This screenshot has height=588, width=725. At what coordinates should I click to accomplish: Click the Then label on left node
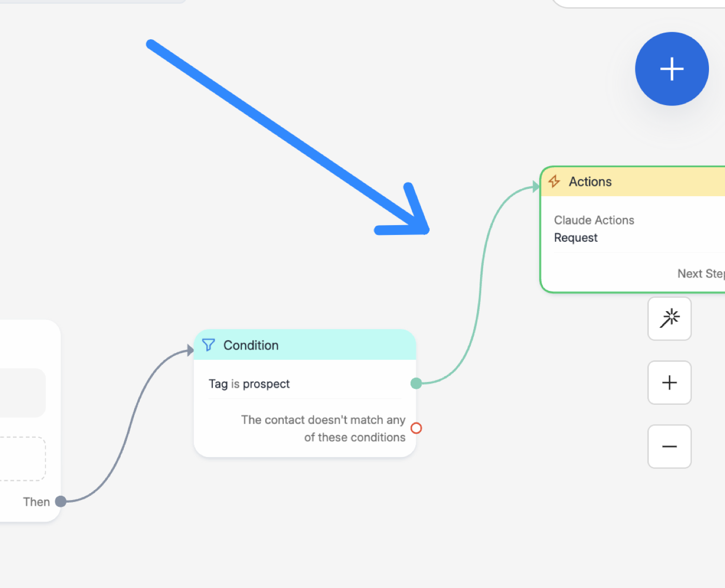[x=36, y=502]
